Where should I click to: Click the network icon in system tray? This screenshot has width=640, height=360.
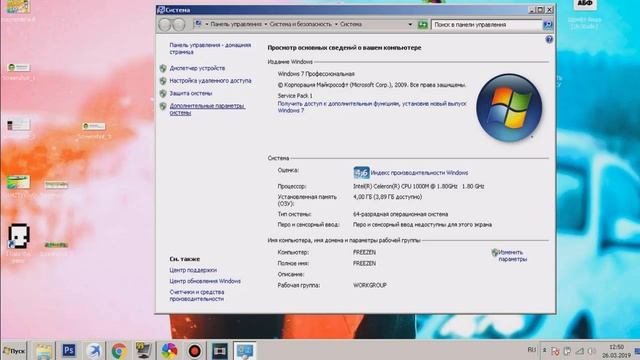[580, 351]
